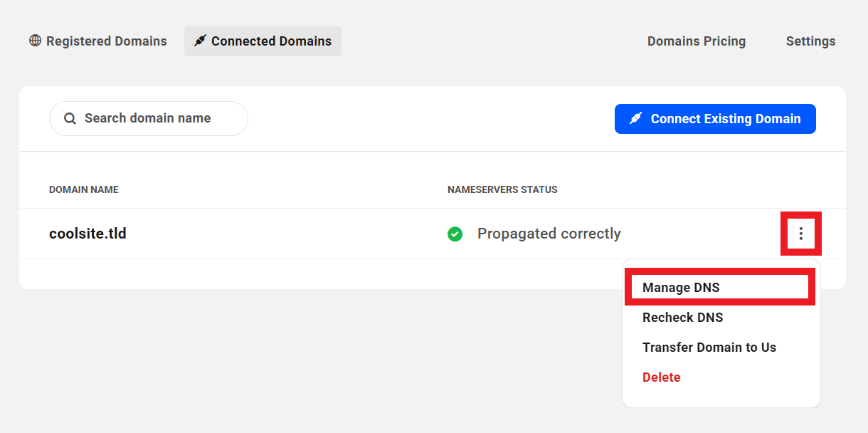Click the plug icon in Connect Existing Domain
Image resolution: width=868 pixels, height=433 pixels.
pos(636,119)
